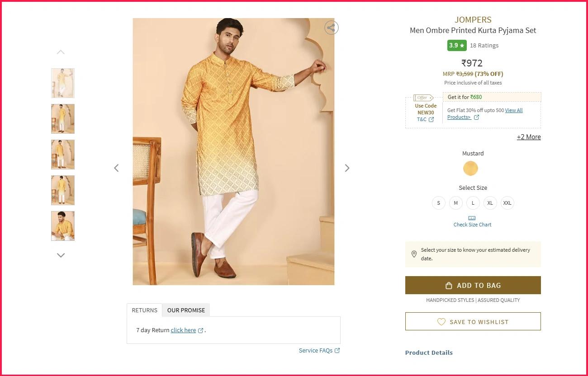Click the size chart ruler icon
Screen dimensions: 588x376
pos(472,218)
